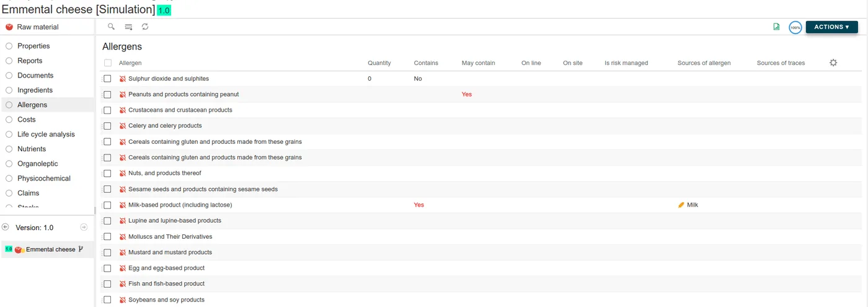The image size is (868, 307).
Task: Open Reports in the sidebar
Action: point(30,61)
